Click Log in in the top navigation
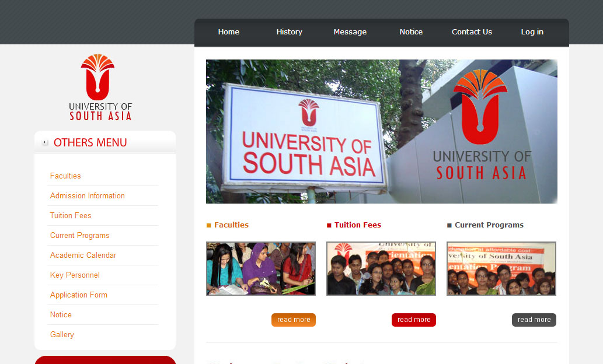This screenshot has width=603, height=364. 532,32
